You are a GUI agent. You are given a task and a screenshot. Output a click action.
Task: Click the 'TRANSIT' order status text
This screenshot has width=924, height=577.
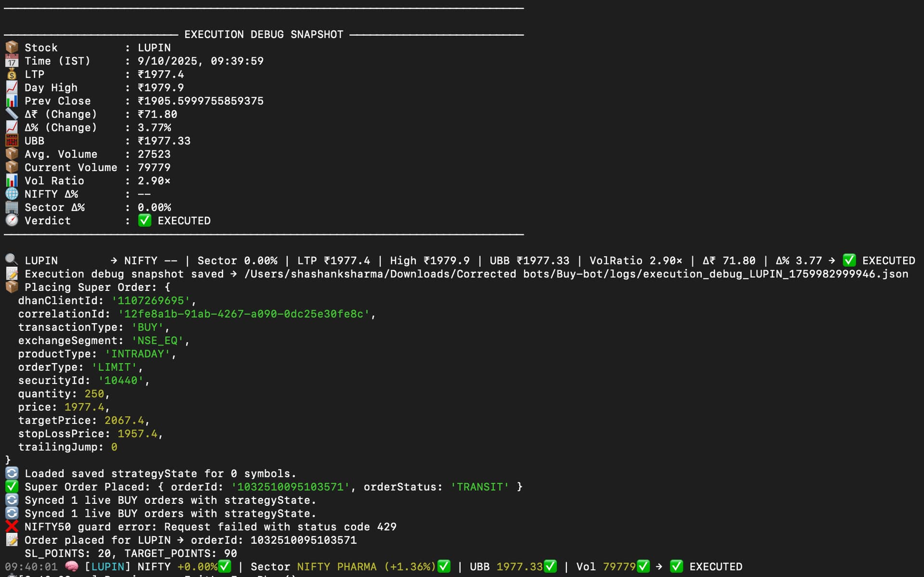click(x=479, y=486)
